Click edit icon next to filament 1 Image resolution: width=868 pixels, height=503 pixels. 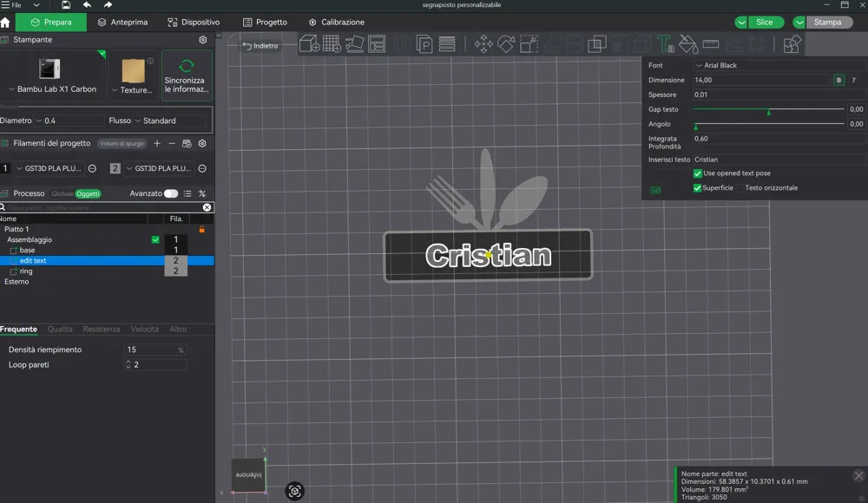point(93,168)
